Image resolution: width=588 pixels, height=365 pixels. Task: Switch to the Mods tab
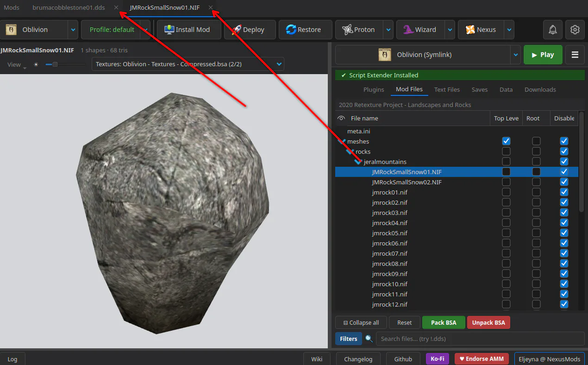pos(12,7)
